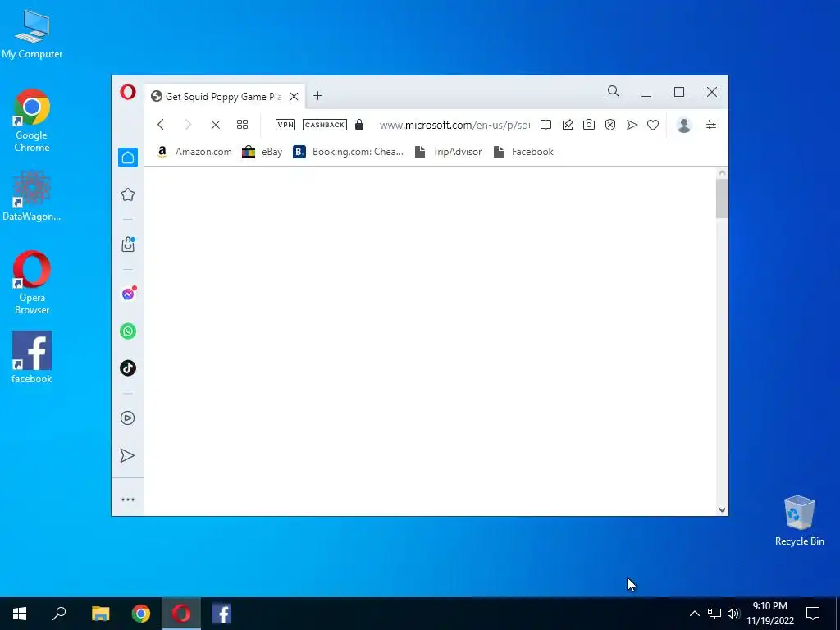
Task: Select the Recycle Bin desktop icon
Action: pyautogui.click(x=799, y=521)
